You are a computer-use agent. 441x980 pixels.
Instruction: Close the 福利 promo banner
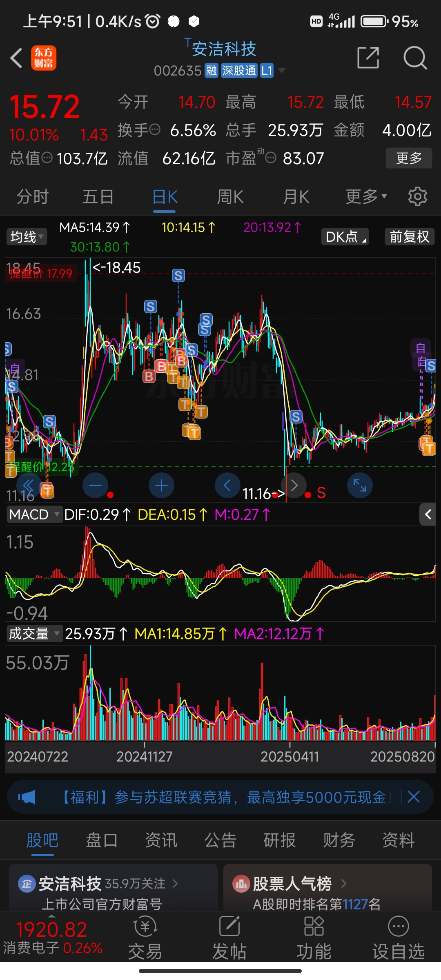[414, 796]
